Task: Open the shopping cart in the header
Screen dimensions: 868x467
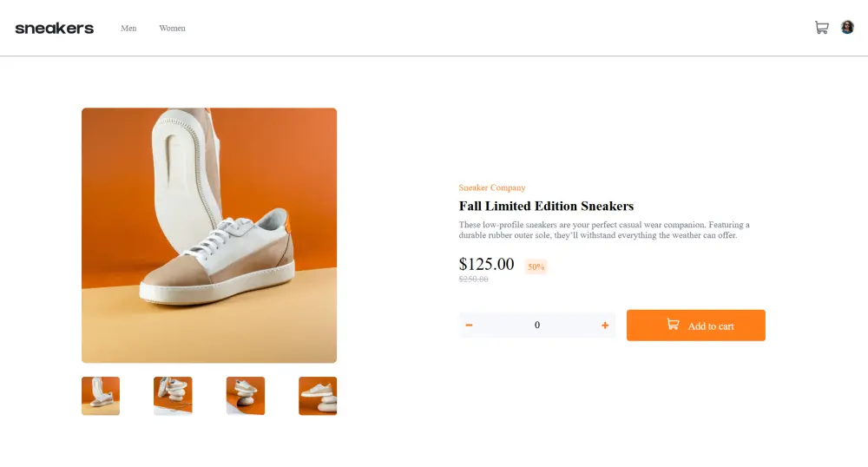Action: click(821, 28)
